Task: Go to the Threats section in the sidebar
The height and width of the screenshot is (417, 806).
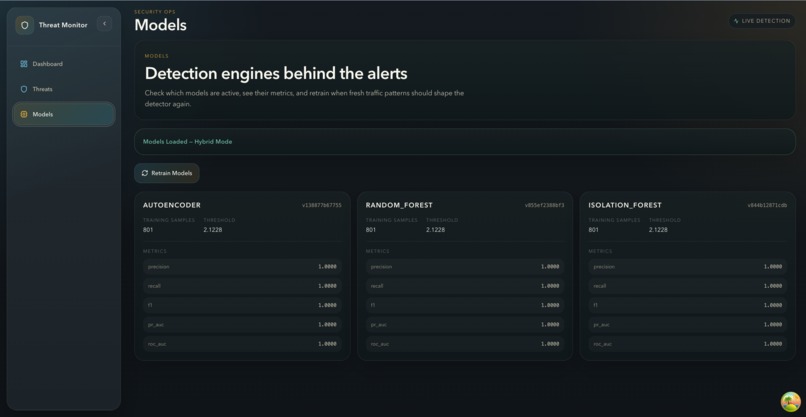Action: pos(64,89)
